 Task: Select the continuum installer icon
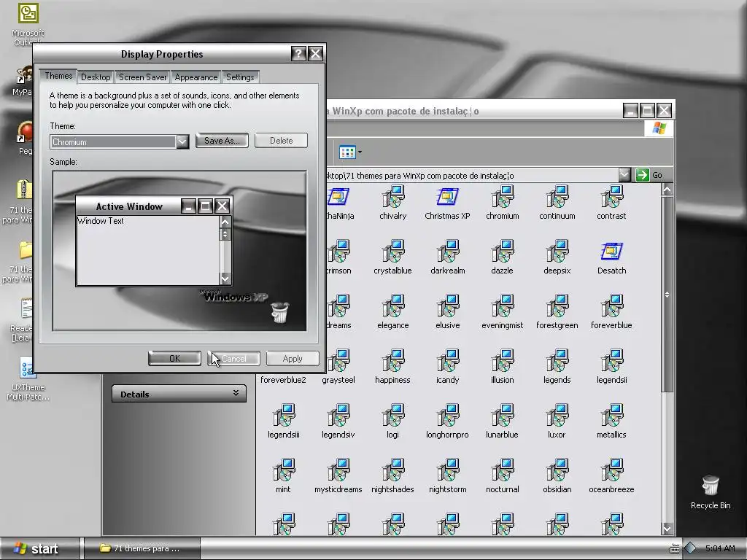pos(557,197)
